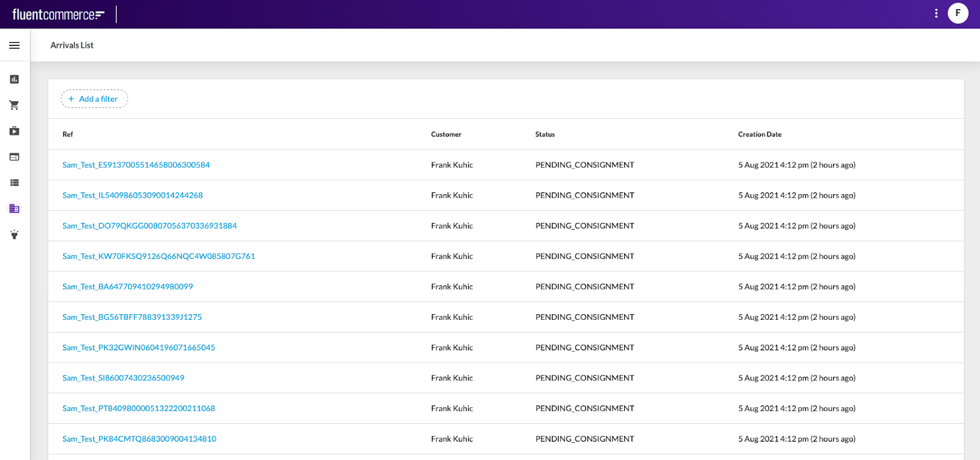Viewport: 980px width, 460px height.
Task: Open arrival Sam_Test_DO79QKGG00807056370336931884
Action: (149, 226)
